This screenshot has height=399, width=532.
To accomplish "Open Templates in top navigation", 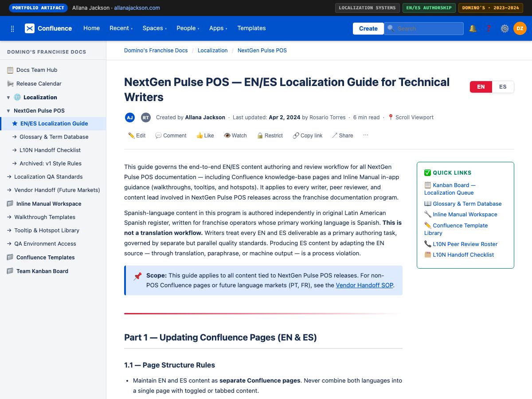I will point(251,28).
